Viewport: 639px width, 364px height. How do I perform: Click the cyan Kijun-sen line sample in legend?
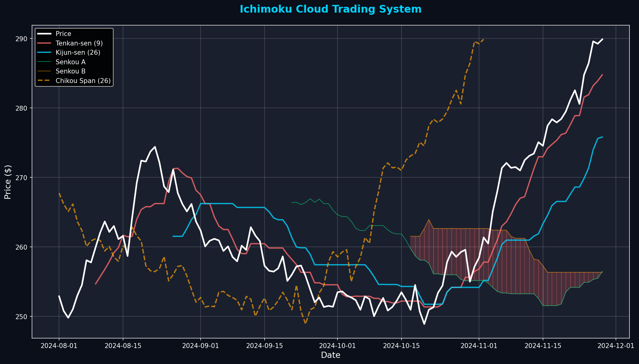[44, 53]
